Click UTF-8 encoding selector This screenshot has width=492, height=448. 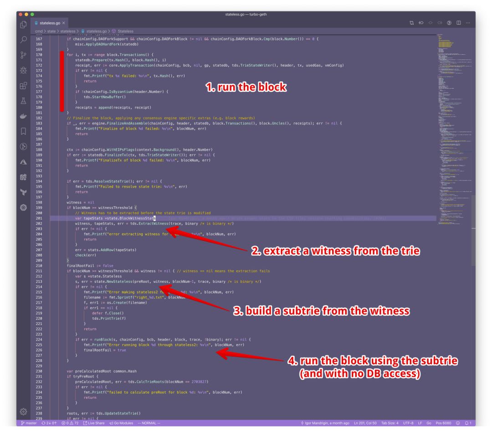pyautogui.click(x=408, y=423)
